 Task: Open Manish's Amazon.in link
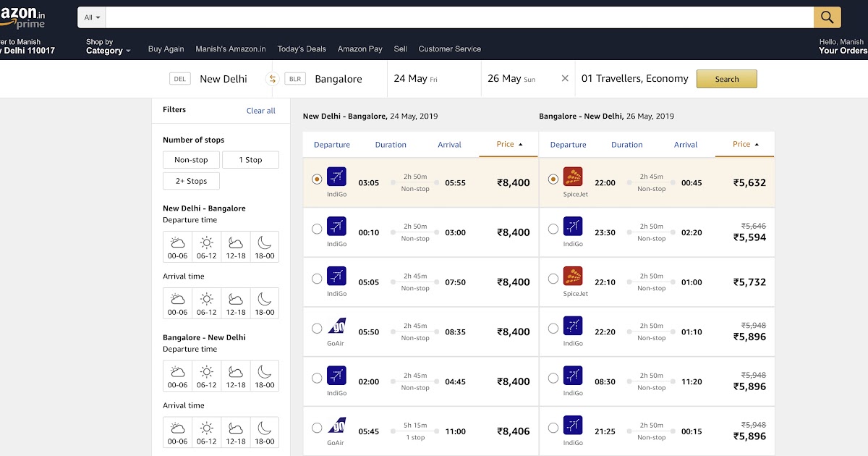[x=231, y=49]
